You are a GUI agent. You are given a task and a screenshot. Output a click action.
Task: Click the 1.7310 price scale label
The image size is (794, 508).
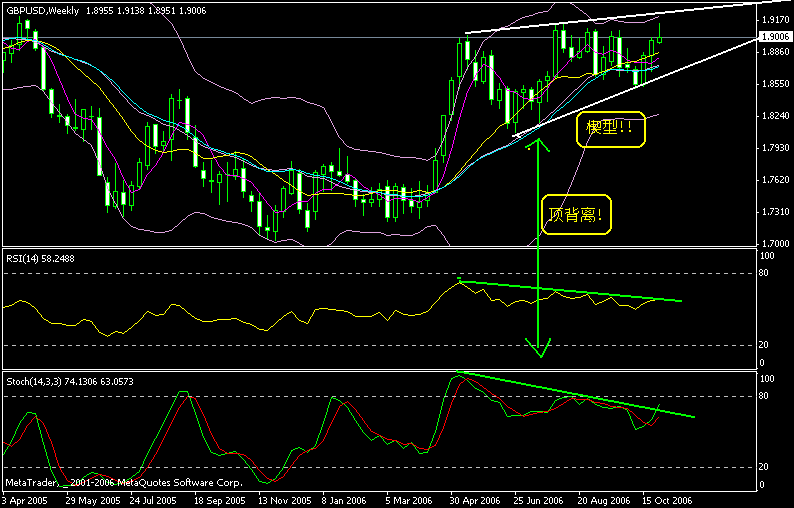point(775,212)
